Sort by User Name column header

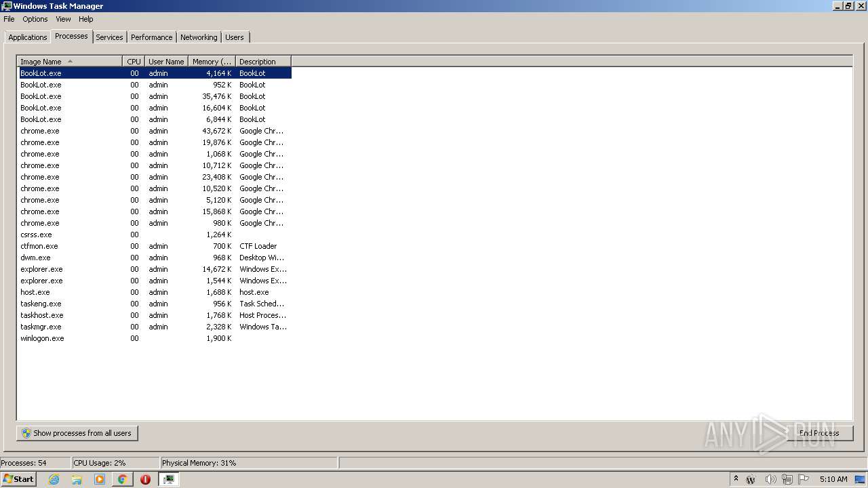pyautogui.click(x=166, y=62)
